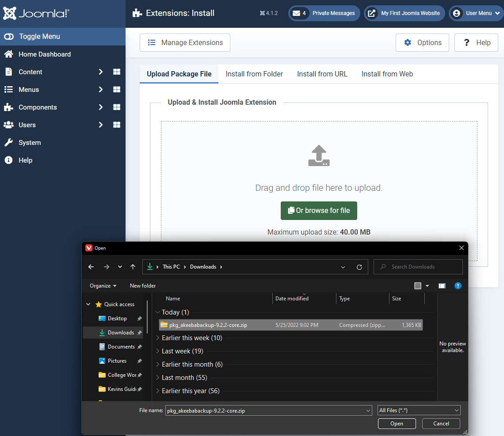Toggle the preview pane
Image resolution: width=504 pixels, height=436 pixels.
click(x=442, y=286)
